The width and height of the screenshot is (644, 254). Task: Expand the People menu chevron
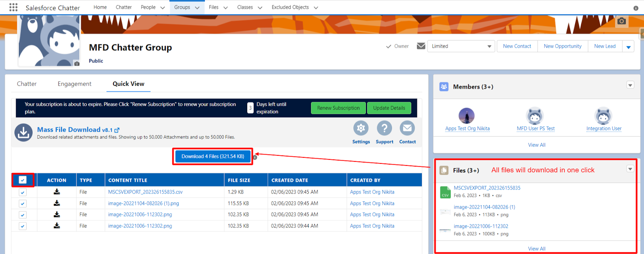tap(163, 8)
